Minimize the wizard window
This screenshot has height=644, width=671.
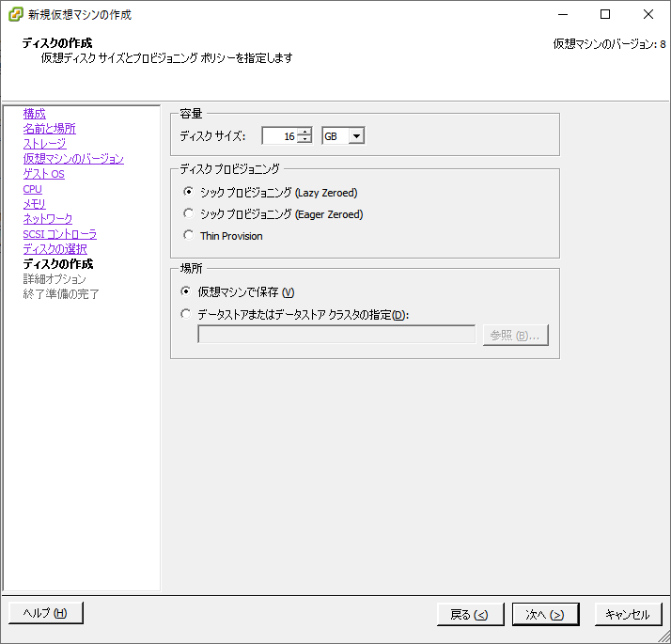pos(563,14)
